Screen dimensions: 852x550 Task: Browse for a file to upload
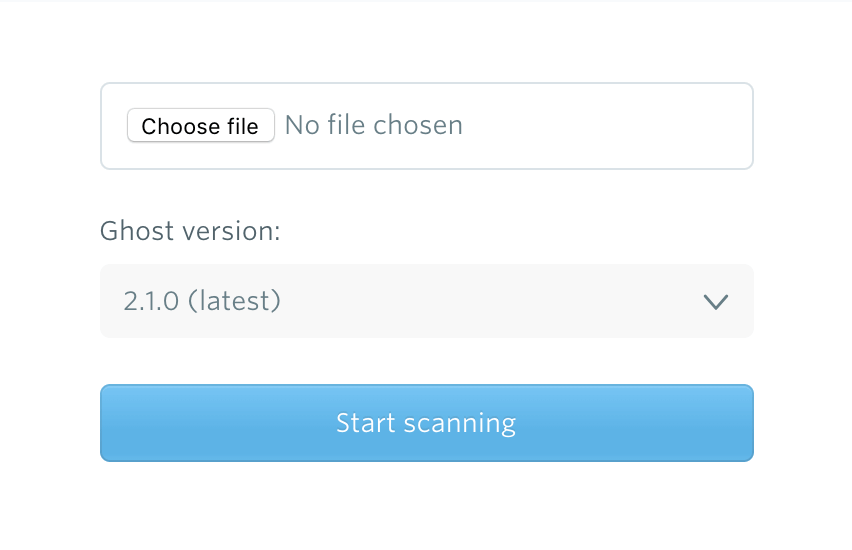pyautogui.click(x=200, y=126)
